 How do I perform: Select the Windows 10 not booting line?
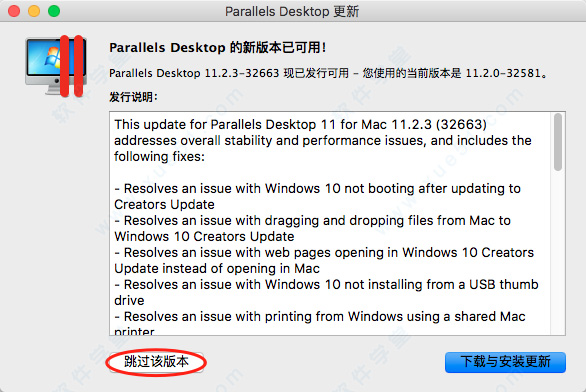tap(317, 197)
